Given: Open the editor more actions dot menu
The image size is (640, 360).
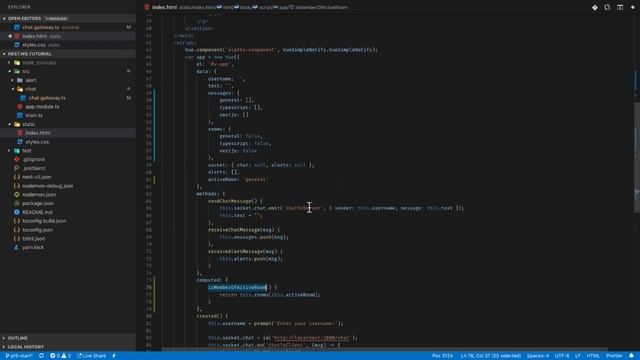Looking at the screenshot, I should click(633, 7).
